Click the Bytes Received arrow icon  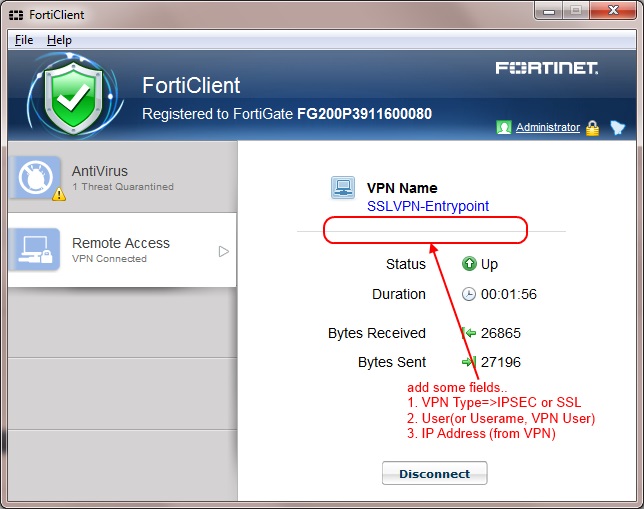point(468,333)
